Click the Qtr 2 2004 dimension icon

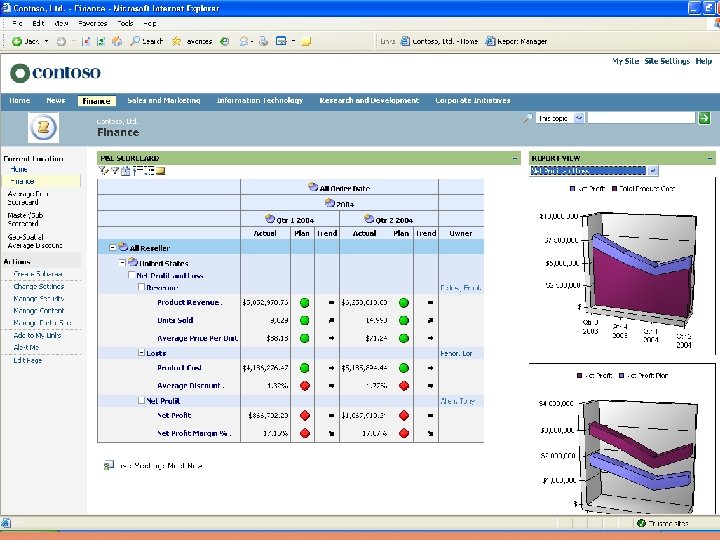(x=369, y=219)
